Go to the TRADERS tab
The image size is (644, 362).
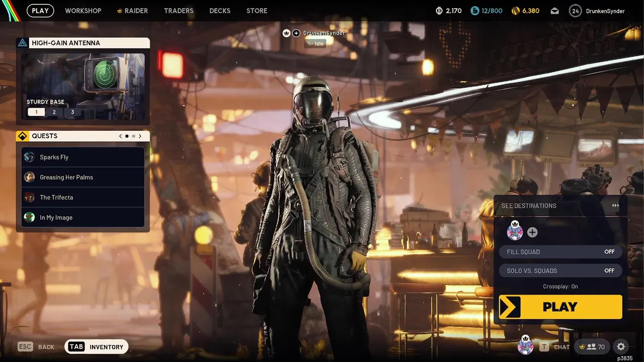coord(179,11)
